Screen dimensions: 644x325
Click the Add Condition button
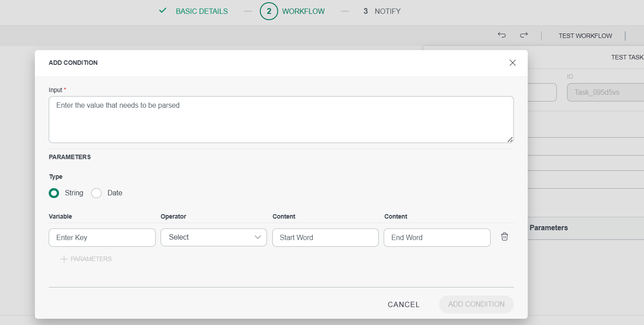click(x=476, y=304)
